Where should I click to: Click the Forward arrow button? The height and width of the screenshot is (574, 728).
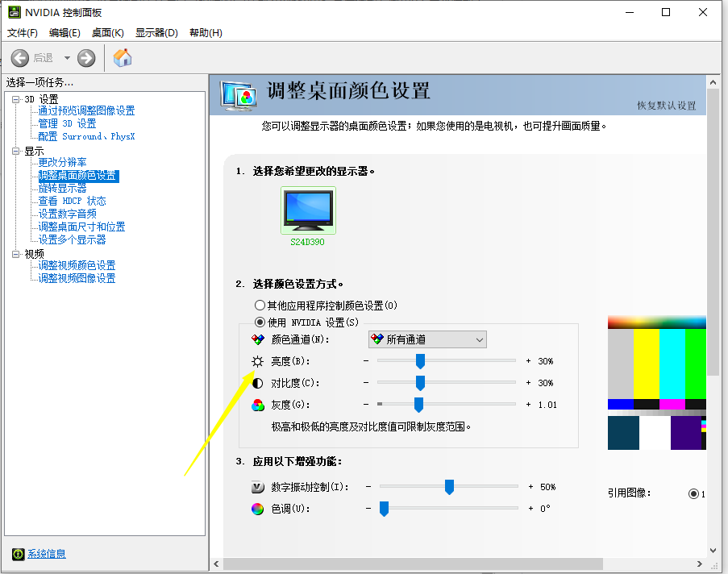tap(86, 58)
